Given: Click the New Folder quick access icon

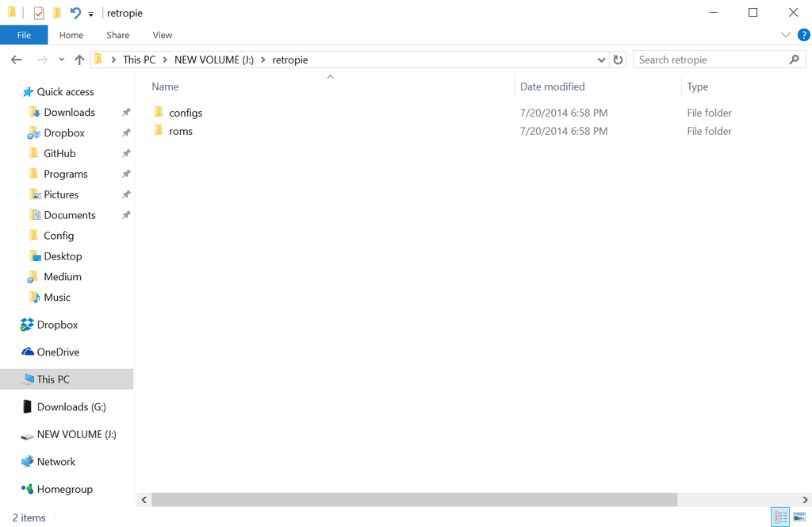Looking at the screenshot, I should coord(57,13).
